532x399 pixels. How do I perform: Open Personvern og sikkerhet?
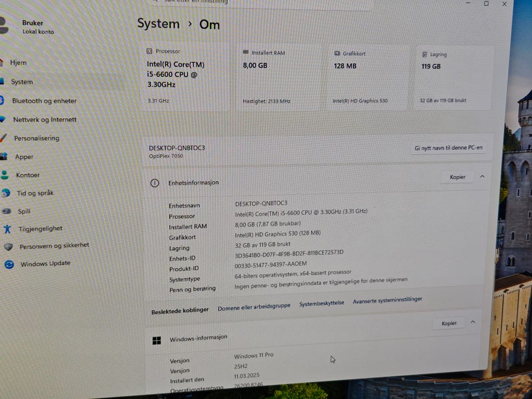click(54, 245)
